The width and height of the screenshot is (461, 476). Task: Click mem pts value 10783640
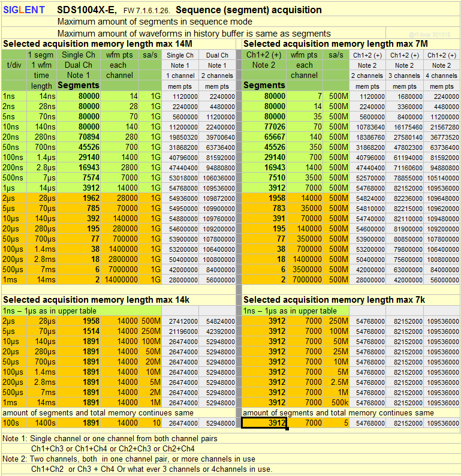(367, 127)
